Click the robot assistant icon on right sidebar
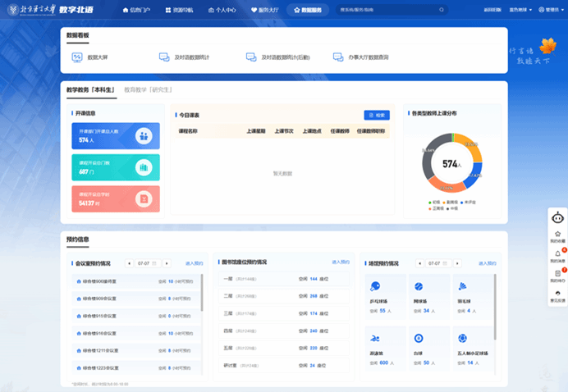 (x=557, y=218)
